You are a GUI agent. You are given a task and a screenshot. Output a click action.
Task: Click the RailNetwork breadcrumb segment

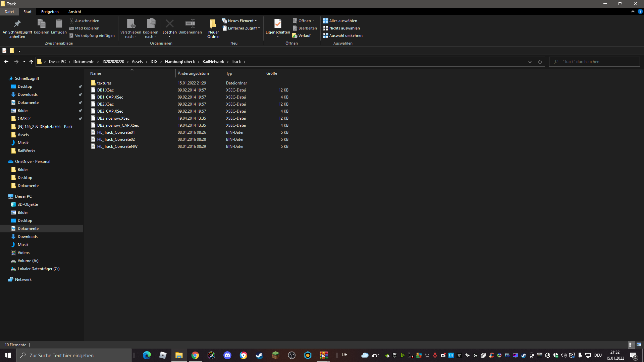213,62
